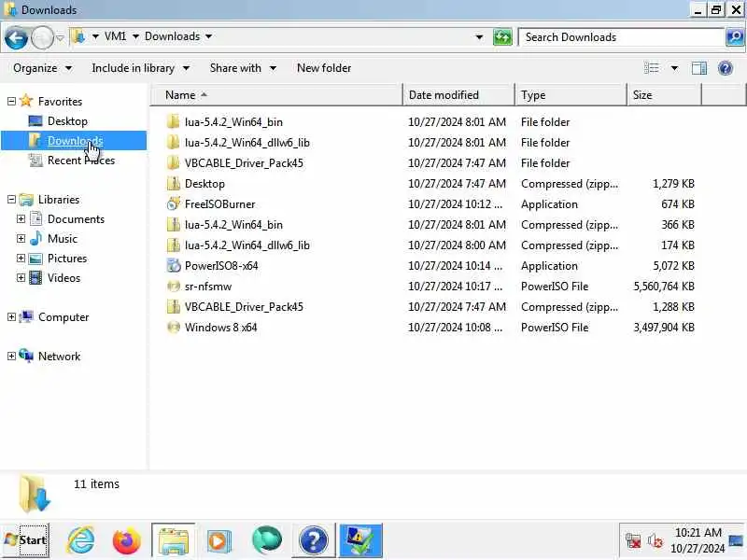Expand the Music library node
Image resolution: width=747 pixels, height=560 pixels.
click(21, 239)
